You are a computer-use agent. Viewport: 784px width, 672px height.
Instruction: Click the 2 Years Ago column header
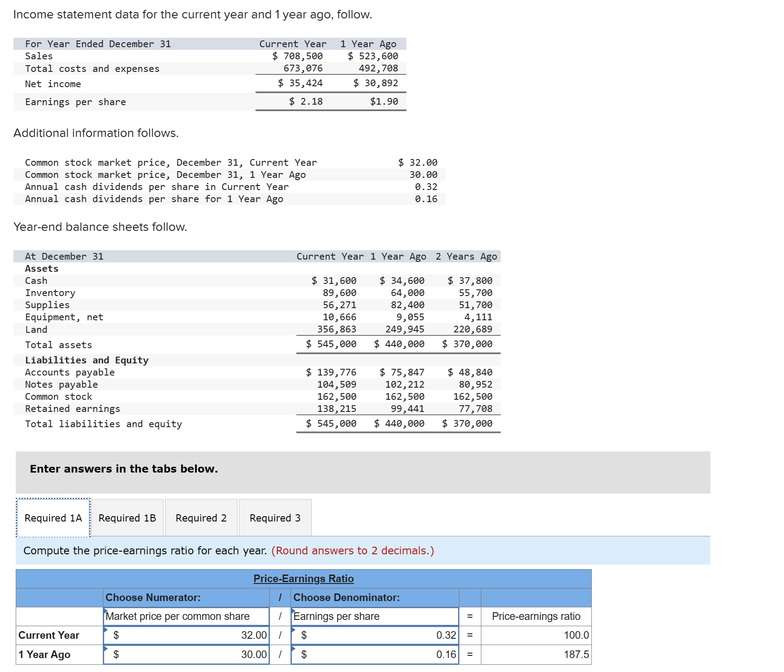466,256
